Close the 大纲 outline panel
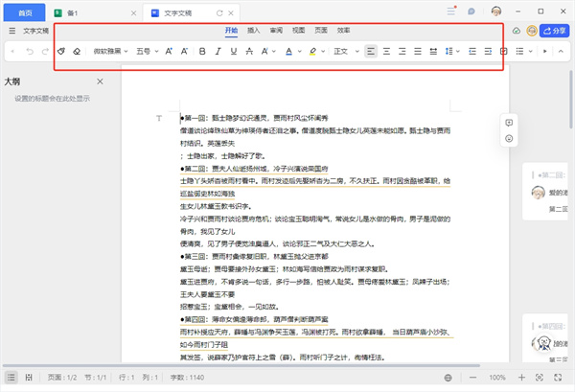 (x=100, y=81)
